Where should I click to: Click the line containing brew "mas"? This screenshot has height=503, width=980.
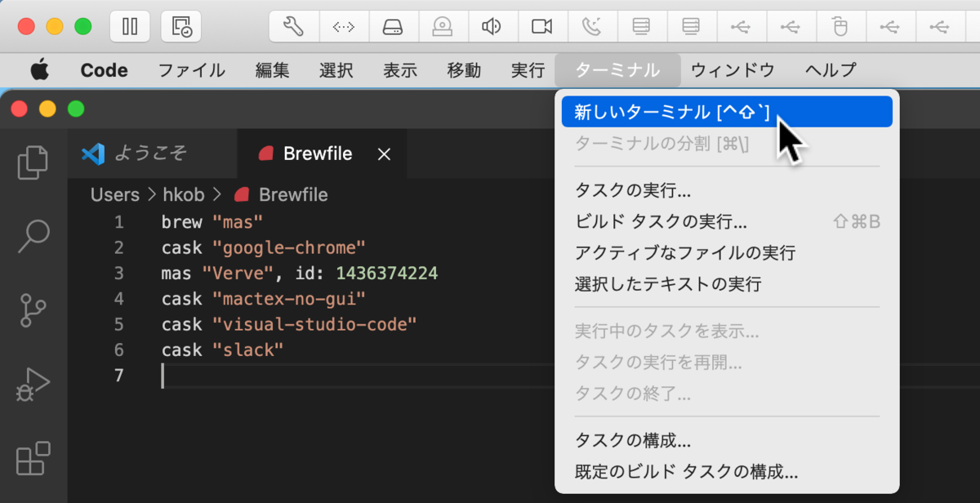[212, 222]
